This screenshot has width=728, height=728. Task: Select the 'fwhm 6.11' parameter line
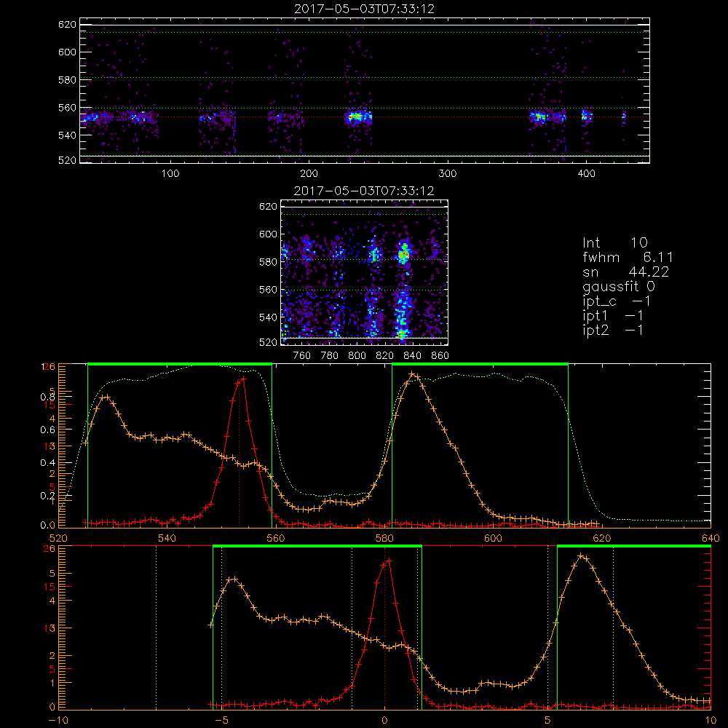click(x=628, y=257)
